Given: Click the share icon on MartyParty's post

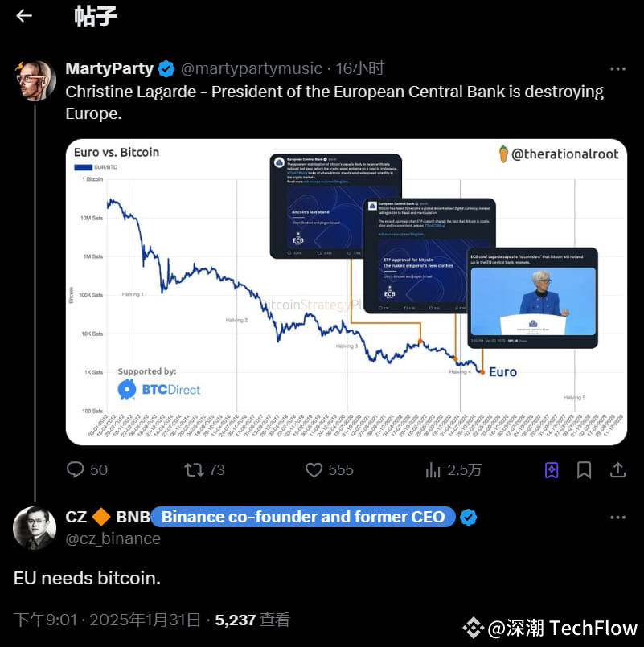Looking at the screenshot, I should pyautogui.click(x=618, y=469).
